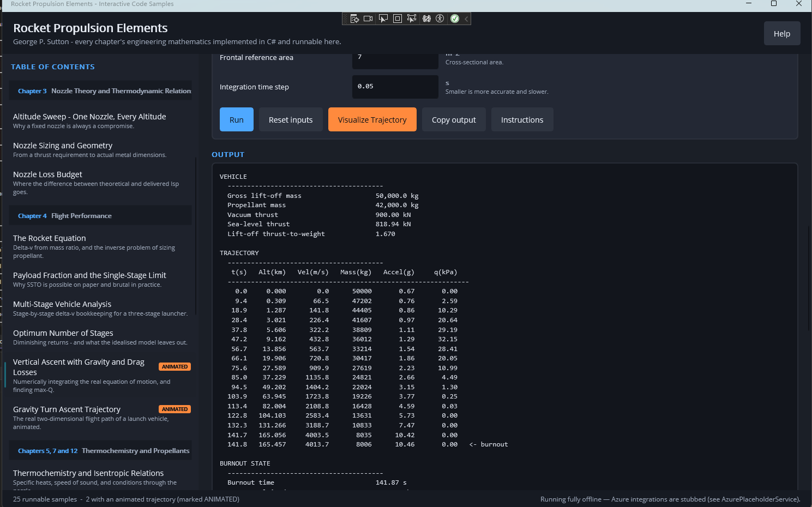Click the q(kPa) column header

click(446, 272)
